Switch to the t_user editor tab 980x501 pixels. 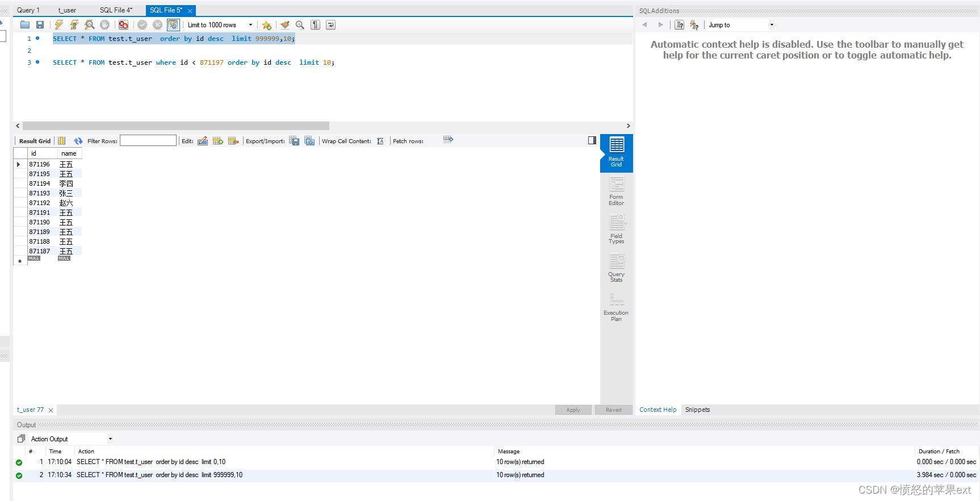point(67,10)
